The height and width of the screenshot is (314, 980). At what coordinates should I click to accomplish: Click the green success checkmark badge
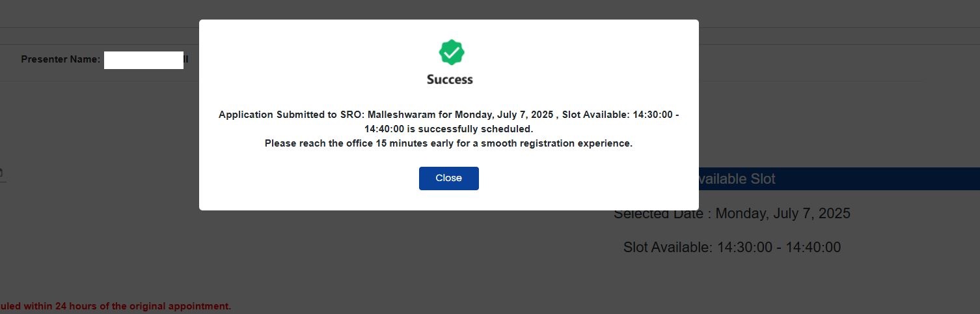[x=451, y=52]
